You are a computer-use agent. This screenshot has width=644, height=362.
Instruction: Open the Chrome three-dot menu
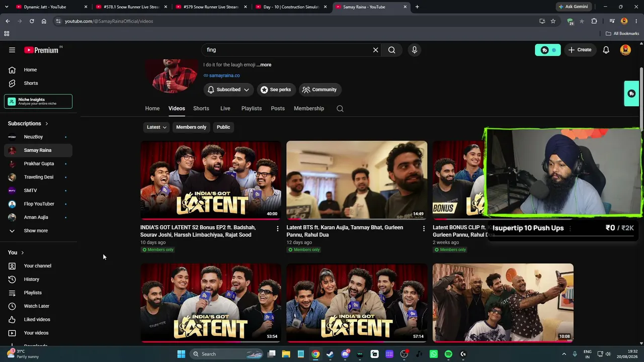point(636,21)
